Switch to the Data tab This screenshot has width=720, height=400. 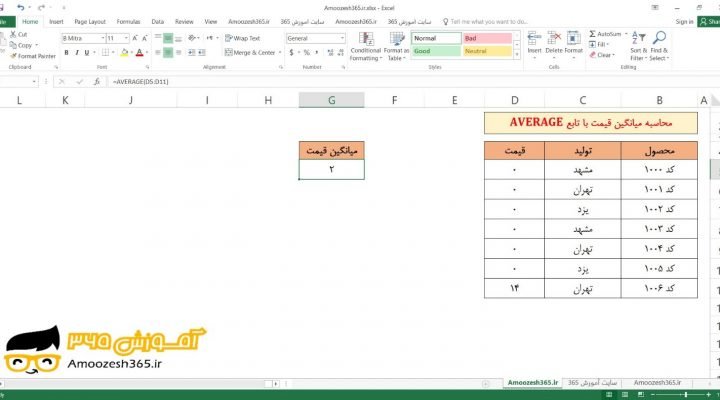tap(158, 22)
